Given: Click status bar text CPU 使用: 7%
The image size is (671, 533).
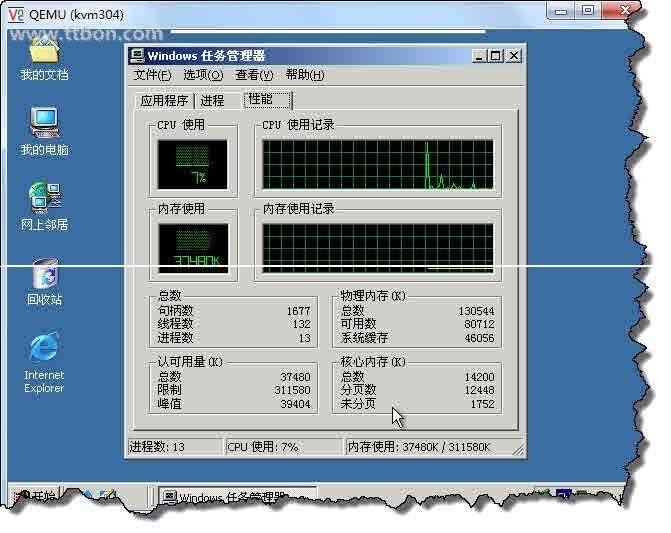Looking at the screenshot, I should tap(263, 447).
